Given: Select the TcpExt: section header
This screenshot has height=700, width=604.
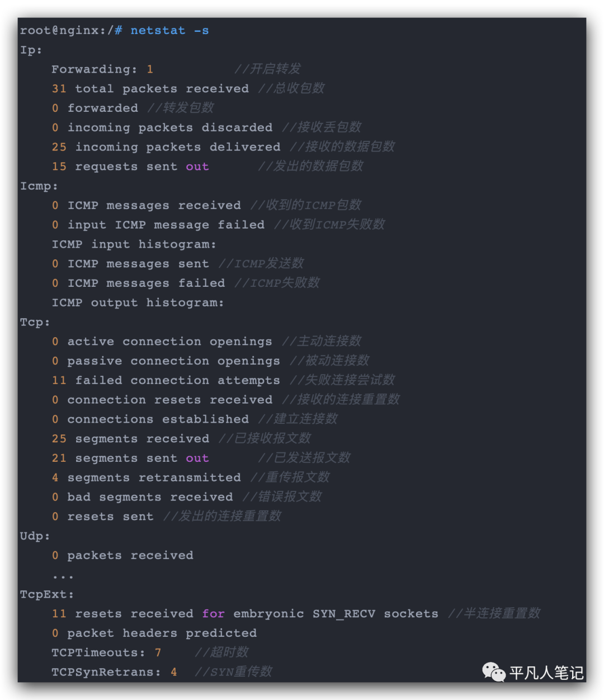Looking at the screenshot, I should coord(47,594).
